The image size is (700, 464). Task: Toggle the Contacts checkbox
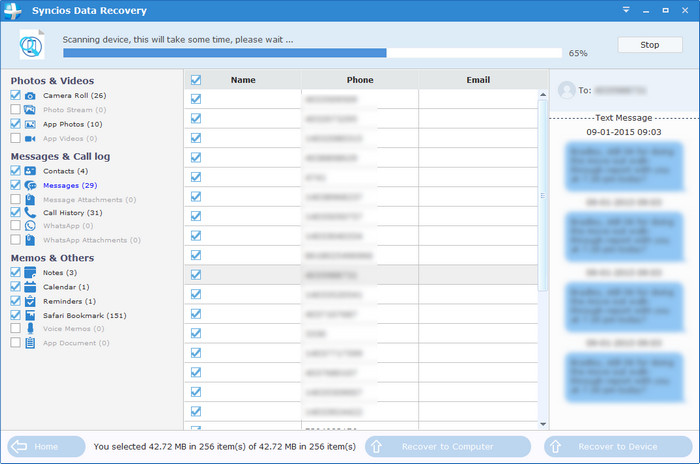click(15, 171)
